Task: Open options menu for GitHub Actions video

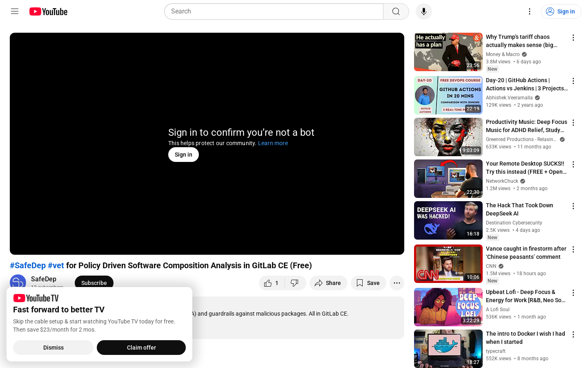Action: [573, 81]
